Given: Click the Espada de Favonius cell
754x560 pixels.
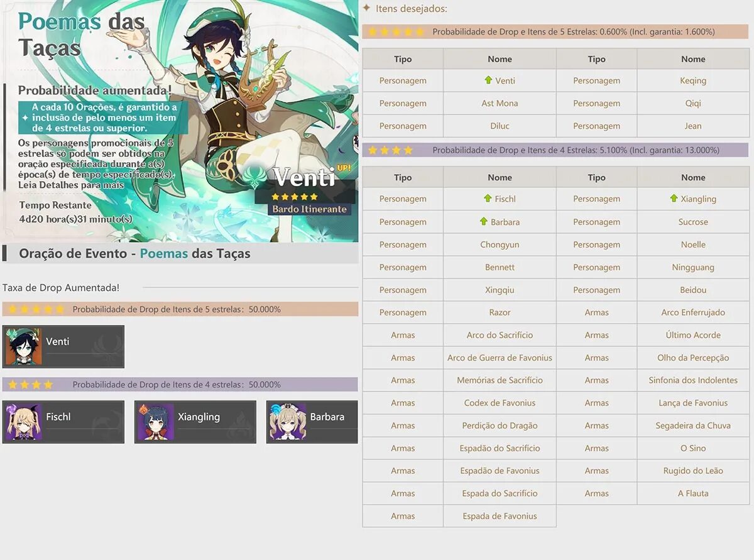Looking at the screenshot, I should point(500,516).
